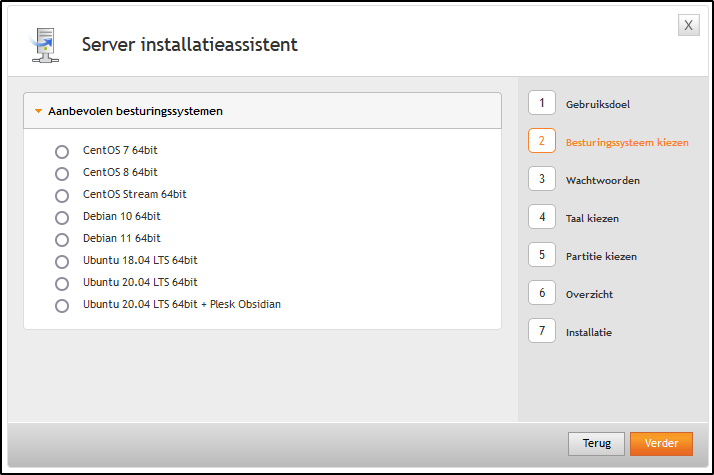Go to the Gebruiksdoel step label
Image resolution: width=714 pixels, height=475 pixels.
point(597,104)
